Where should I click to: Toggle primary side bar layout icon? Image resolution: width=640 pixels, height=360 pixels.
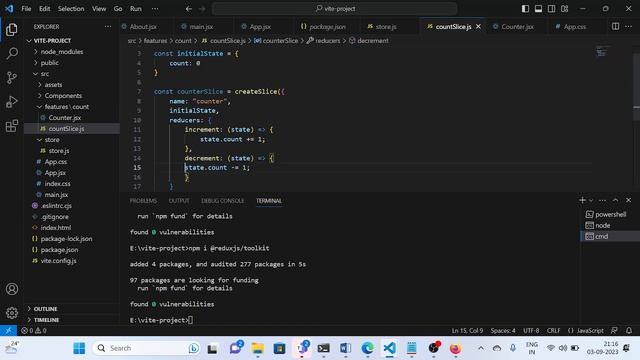click(525, 9)
